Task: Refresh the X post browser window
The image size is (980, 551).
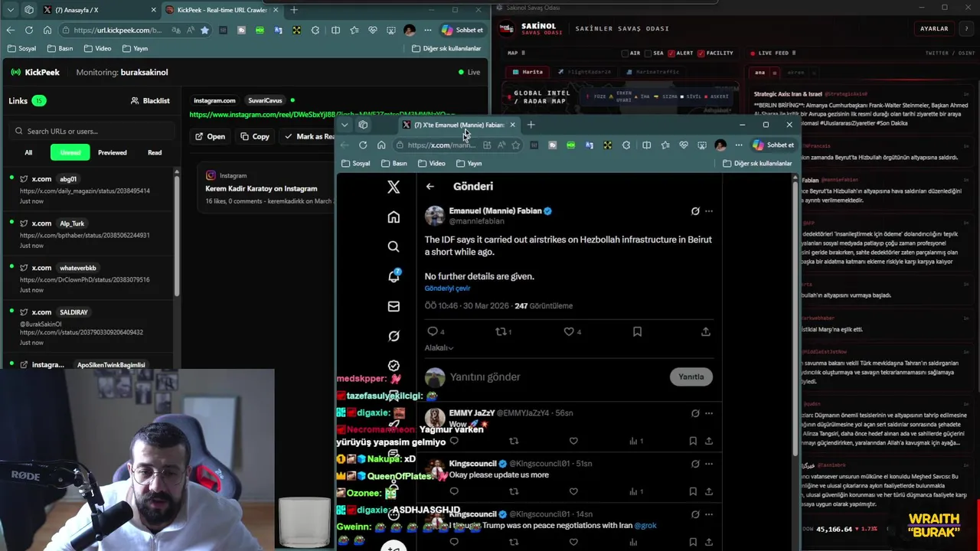Action: pos(363,145)
